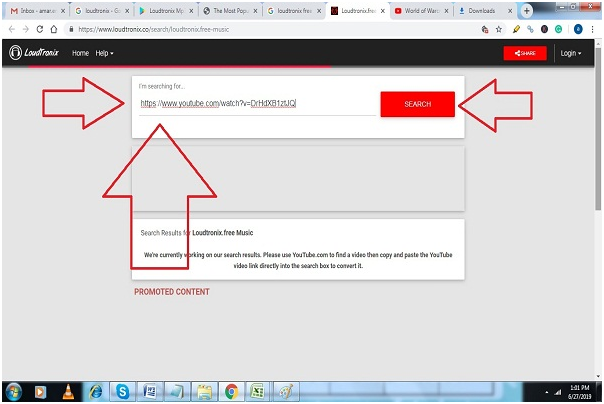604x404 pixels.
Task: Open Paint from the taskbar
Action: coord(286,392)
